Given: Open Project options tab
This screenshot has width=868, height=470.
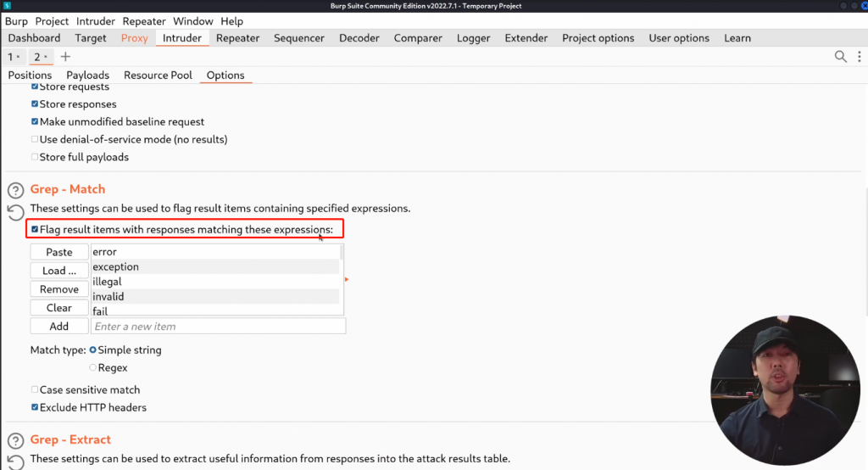Looking at the screenshot, I should pyautogui.click(x=598, y=38).
